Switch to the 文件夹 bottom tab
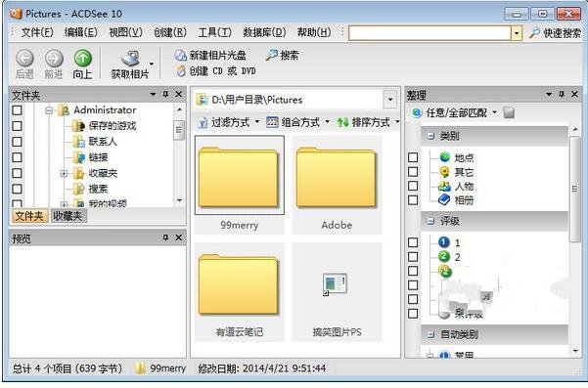 coord(29,216)
